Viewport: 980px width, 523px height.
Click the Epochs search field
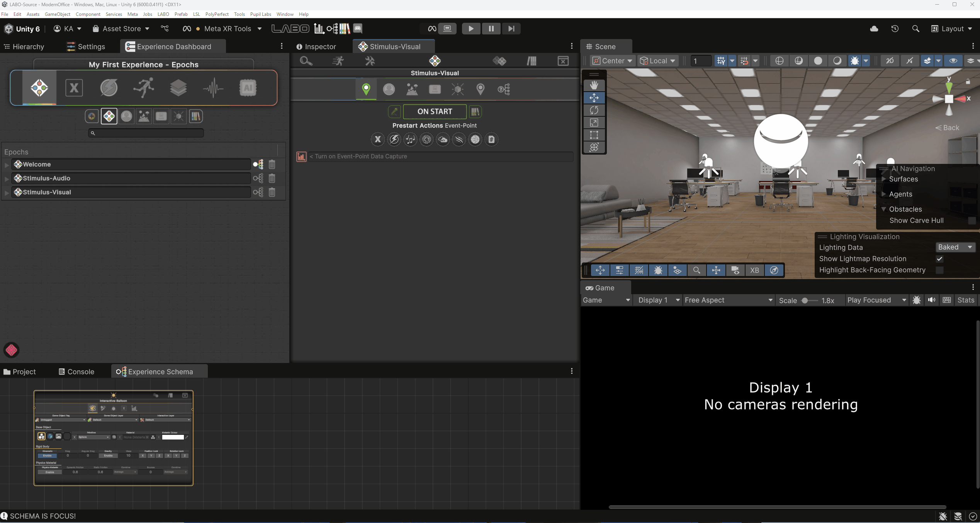coord(146,133)
